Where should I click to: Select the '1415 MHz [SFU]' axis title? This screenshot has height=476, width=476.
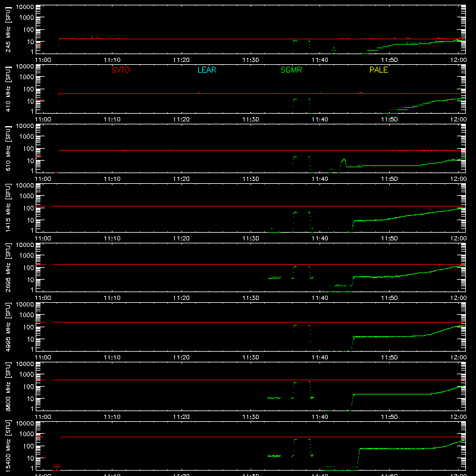click(x=8, y=208)
